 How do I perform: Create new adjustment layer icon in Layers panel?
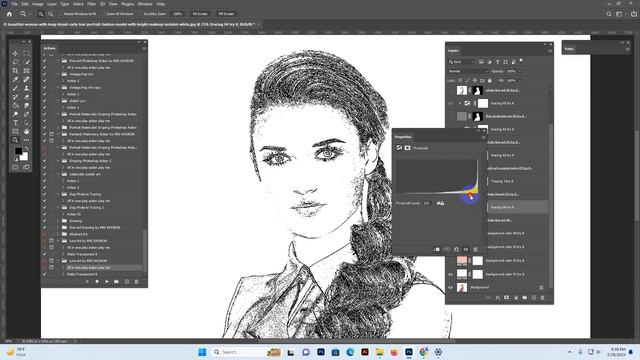pyautogui.click(x=516, y=298)
